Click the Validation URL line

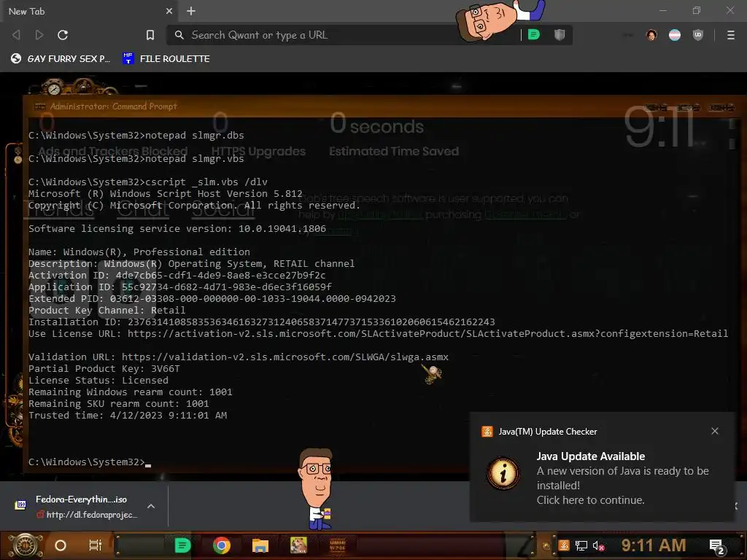coord(239,357)
